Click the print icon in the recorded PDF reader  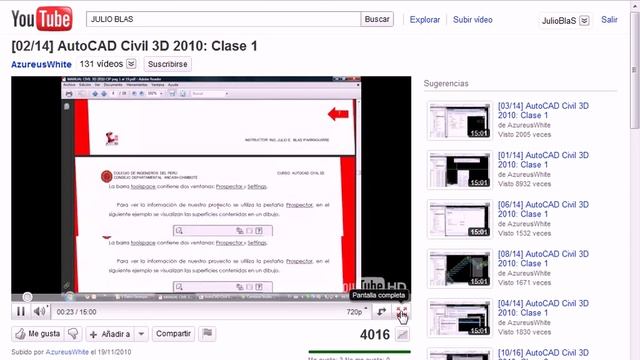[69, 94]
